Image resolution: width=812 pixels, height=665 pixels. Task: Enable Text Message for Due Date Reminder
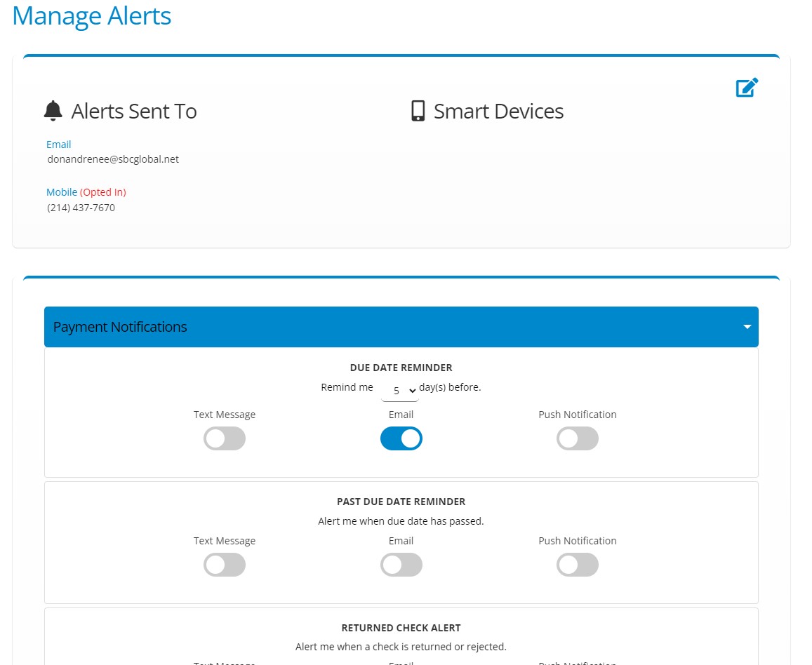click(225, 438)
